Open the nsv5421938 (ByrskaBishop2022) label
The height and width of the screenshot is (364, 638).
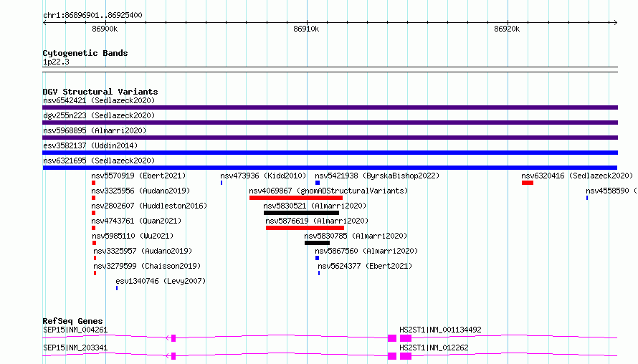377,176
